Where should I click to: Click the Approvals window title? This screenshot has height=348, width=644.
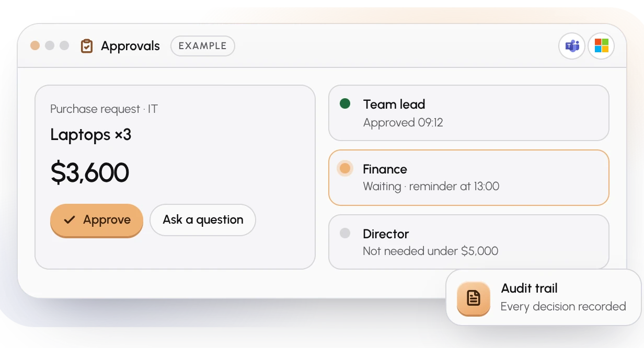130,46
